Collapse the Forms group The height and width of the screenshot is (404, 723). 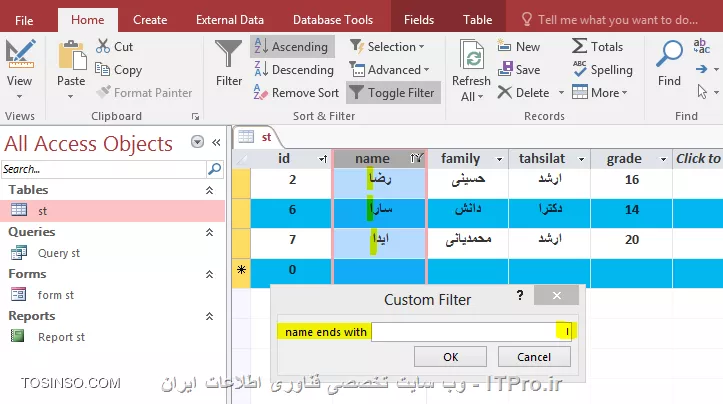[x=209, y=274]
